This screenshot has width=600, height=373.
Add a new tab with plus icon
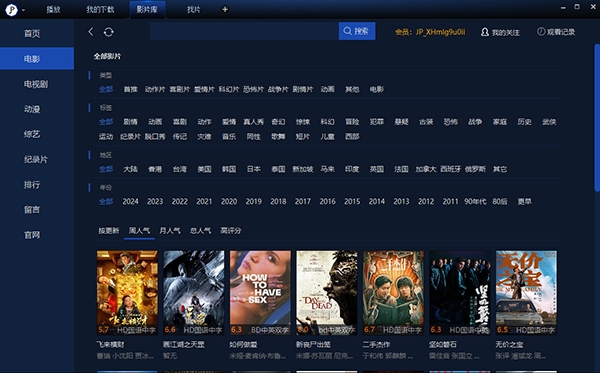[225, 10]
